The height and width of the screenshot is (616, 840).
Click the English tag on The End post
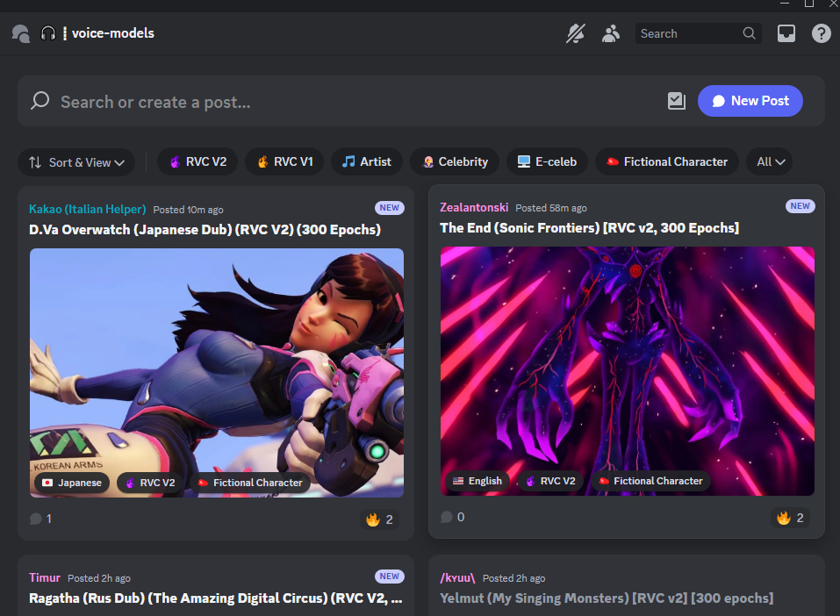point(477,481)
